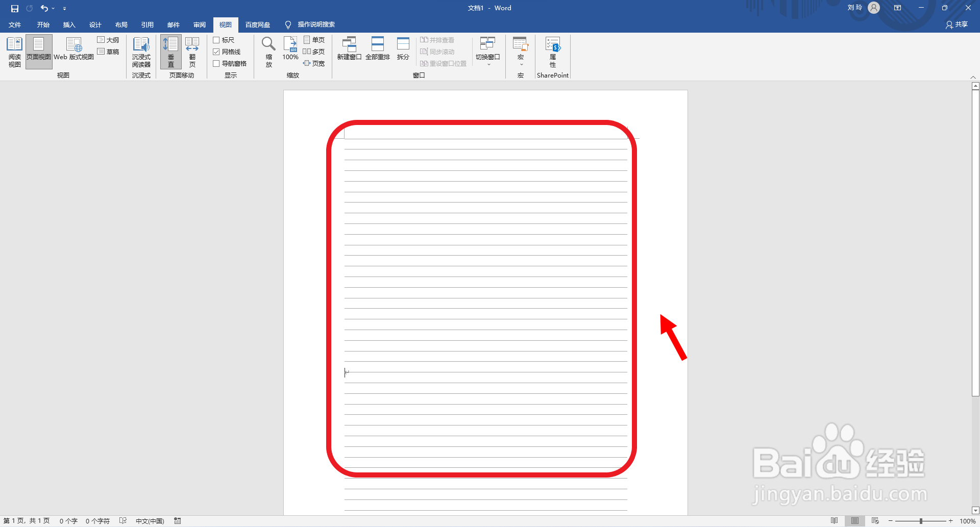
Task: Choose 单页 one page zoom
Action: point(314,40)
